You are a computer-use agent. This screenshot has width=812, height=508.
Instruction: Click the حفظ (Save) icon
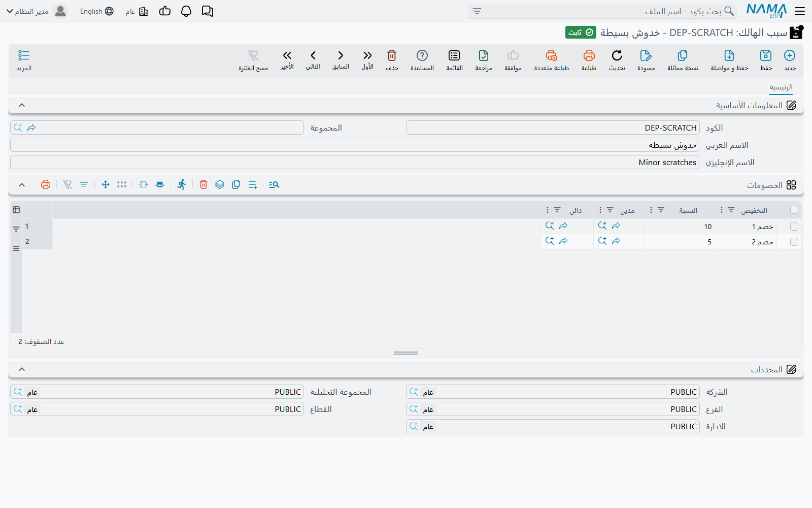click(766, 55)
